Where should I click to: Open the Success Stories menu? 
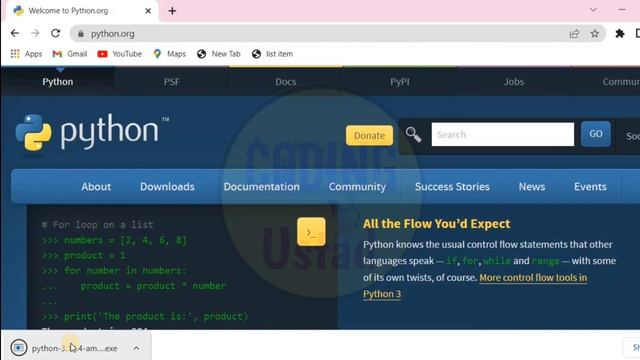point(452,187)
